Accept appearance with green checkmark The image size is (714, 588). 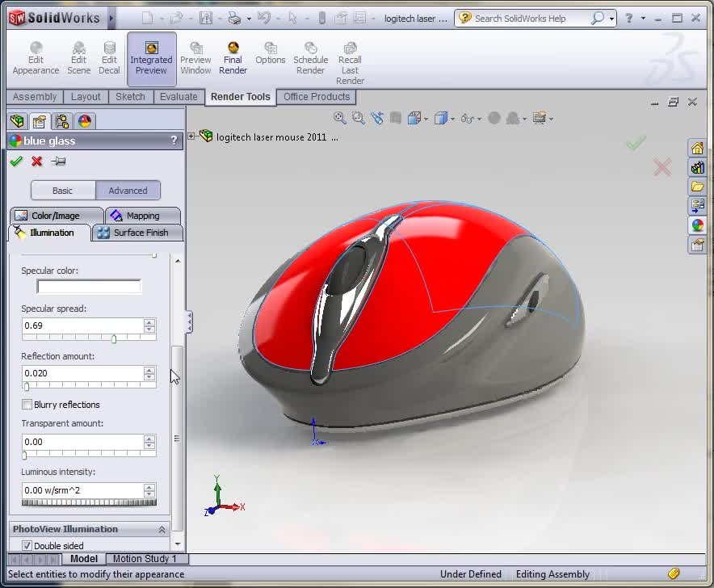pyautogui.click(x=16, y=162)
